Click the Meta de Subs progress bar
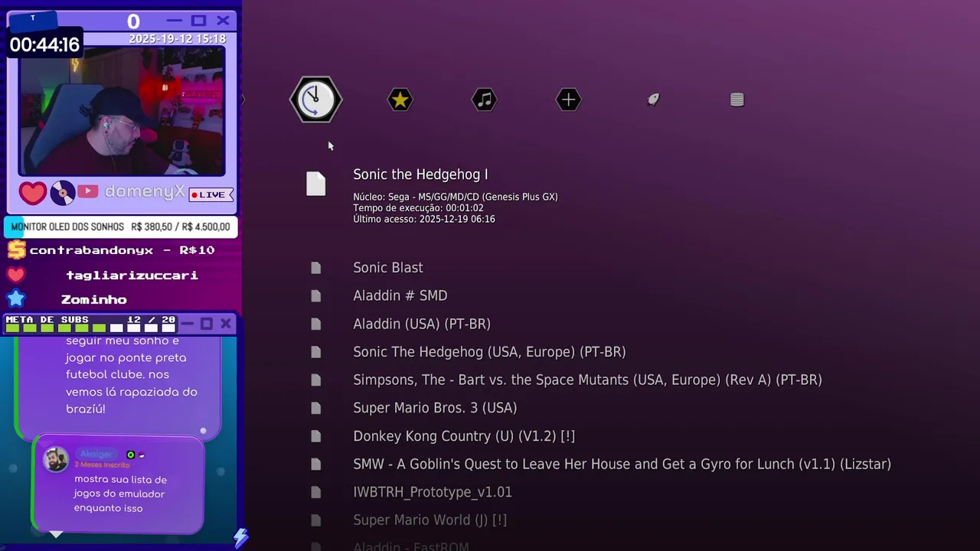The image size is (980, 551). (91, 328)
